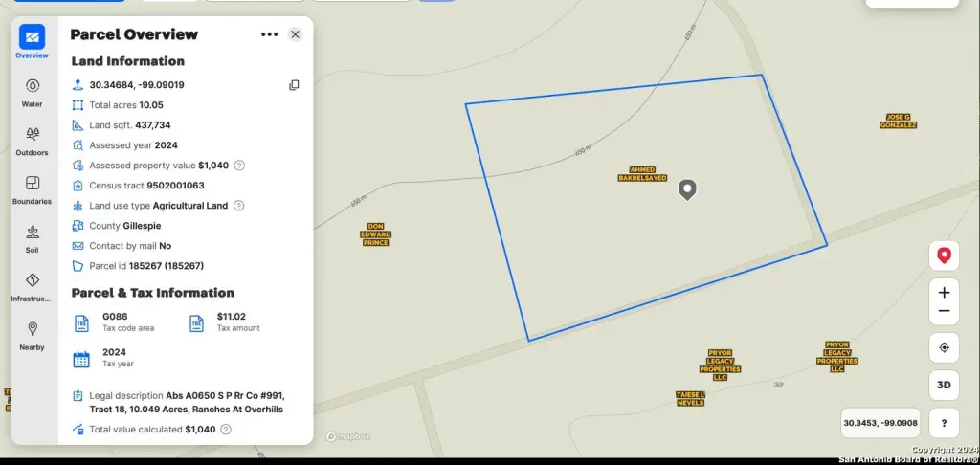Open the three-dot more options menu

(269, 34)
